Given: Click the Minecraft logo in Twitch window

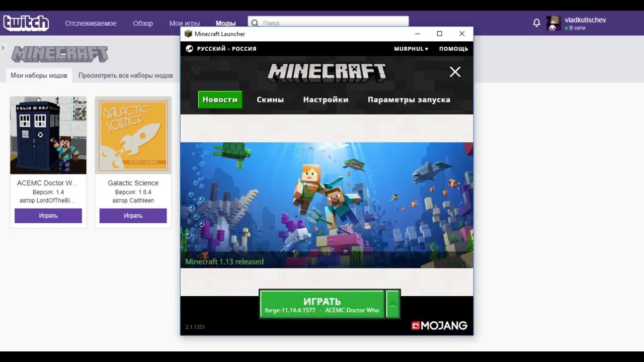Looking at the screenshot, I should (60, 54).
